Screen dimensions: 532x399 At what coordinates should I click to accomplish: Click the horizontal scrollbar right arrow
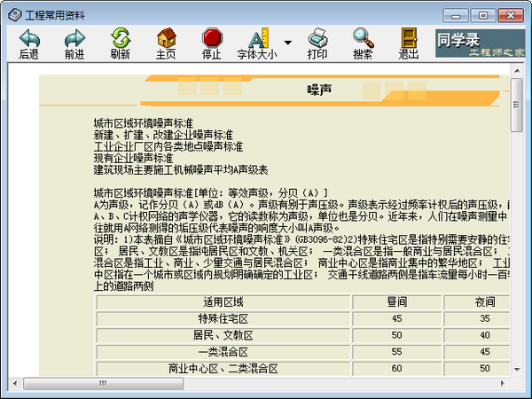click(x=503, y=384)
